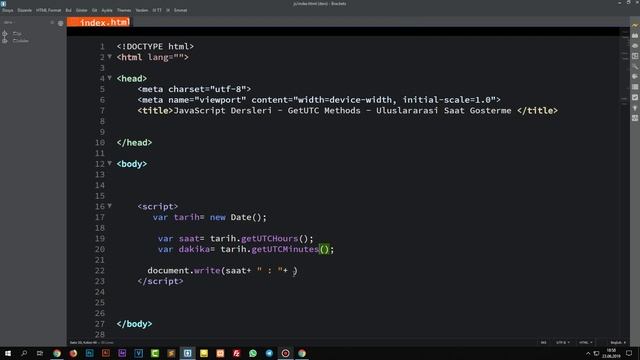Open the red screen recorder taskbar icon

point(285,353)
